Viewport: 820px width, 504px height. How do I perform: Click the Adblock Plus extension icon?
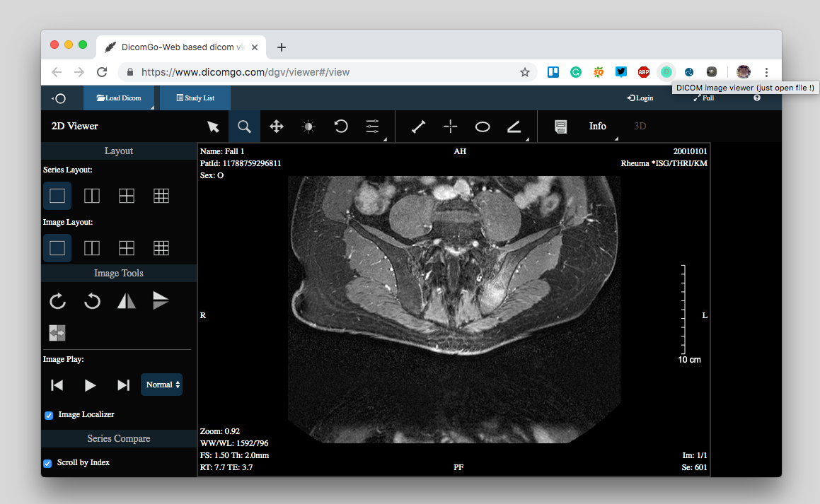coord(644,72)
